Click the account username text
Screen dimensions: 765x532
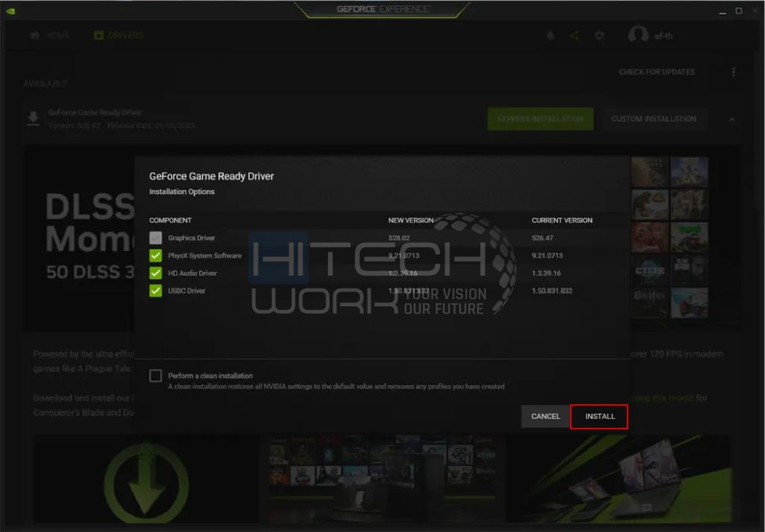coord(663,36)
